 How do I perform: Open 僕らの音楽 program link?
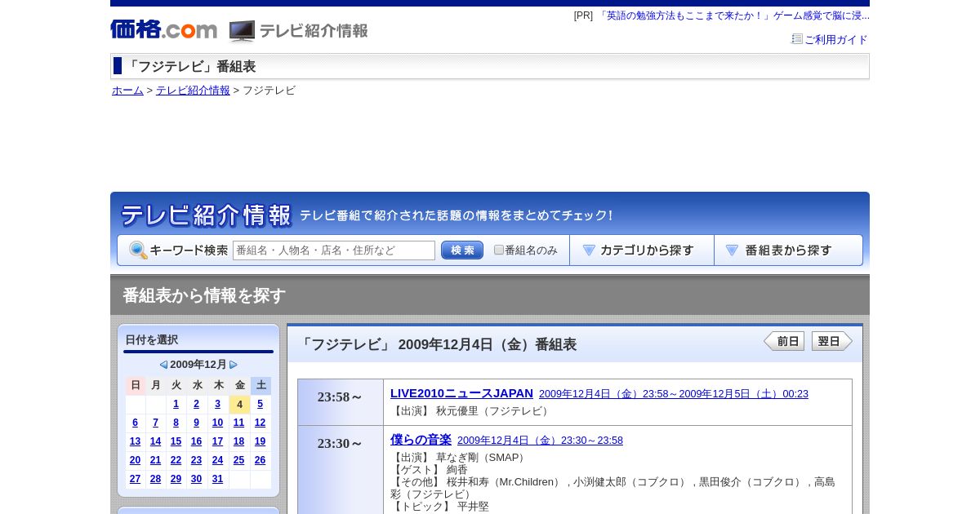421,440
